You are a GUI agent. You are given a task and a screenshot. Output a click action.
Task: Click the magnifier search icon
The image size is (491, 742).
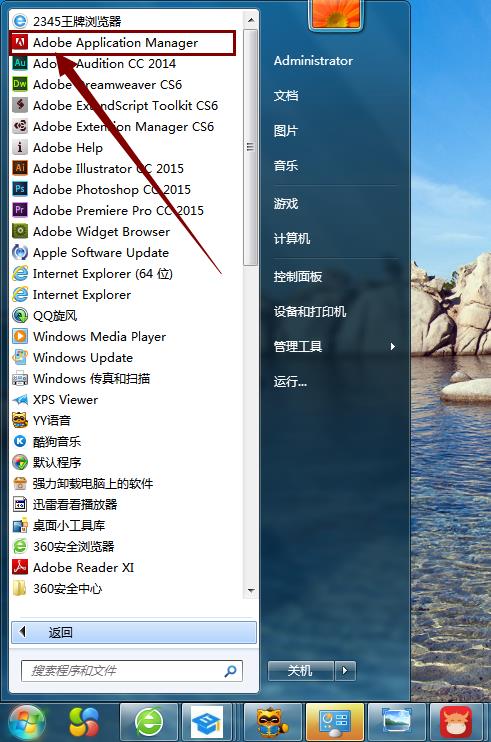click(x=230, y=671)
